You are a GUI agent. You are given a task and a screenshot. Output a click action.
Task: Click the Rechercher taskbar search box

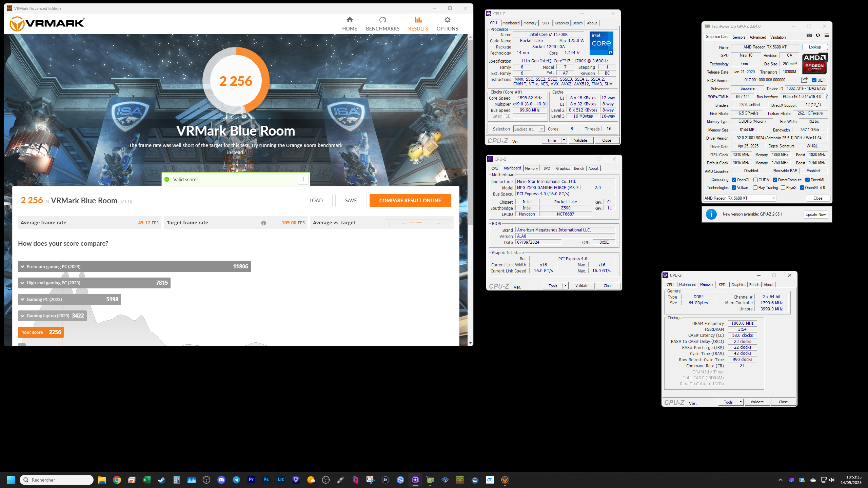57,480
